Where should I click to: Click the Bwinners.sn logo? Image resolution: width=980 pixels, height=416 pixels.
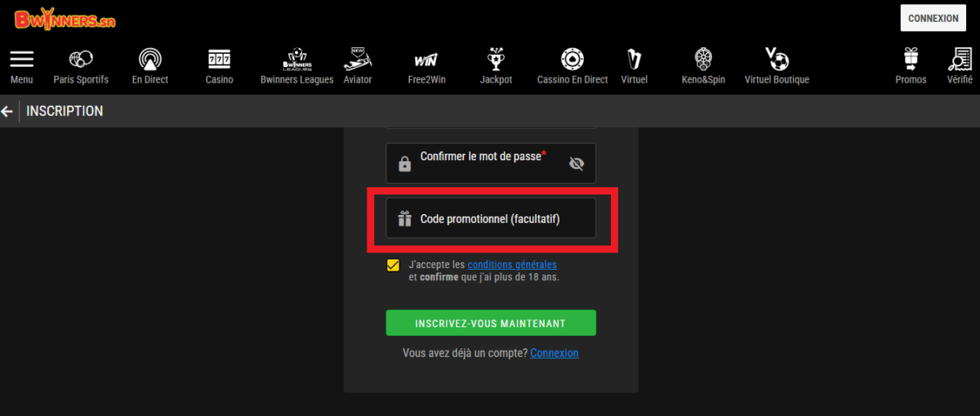65,18
